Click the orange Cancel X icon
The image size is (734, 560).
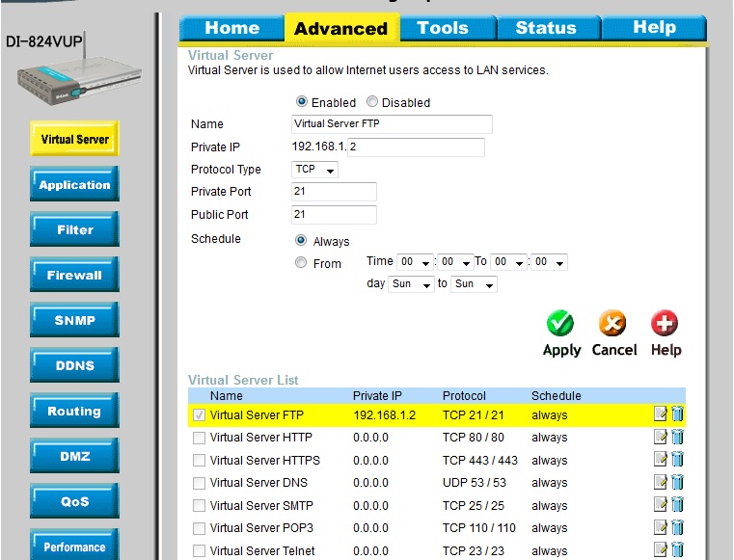coord(613,324)
